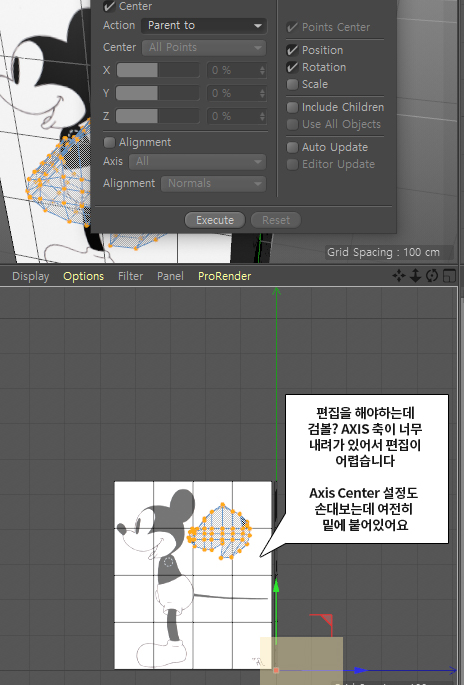Open the Filter viewport menu
Screen dimensions: 464x685
(130, 276)
